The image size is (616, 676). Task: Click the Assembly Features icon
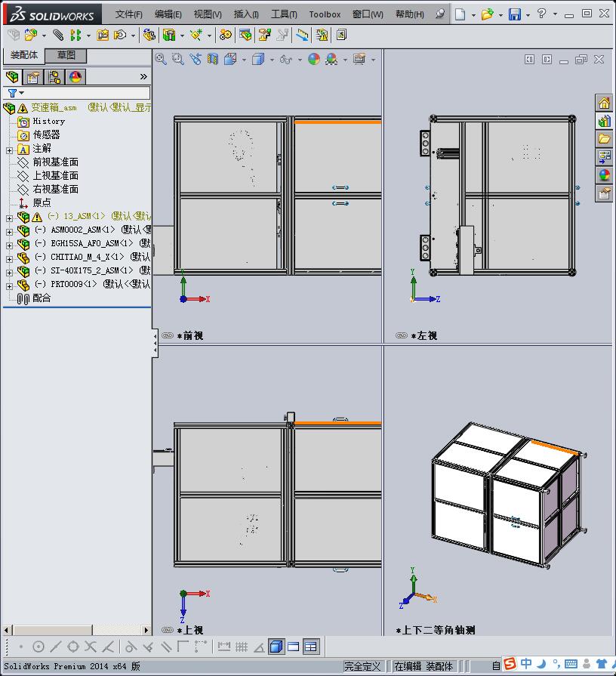pos(169,35)
